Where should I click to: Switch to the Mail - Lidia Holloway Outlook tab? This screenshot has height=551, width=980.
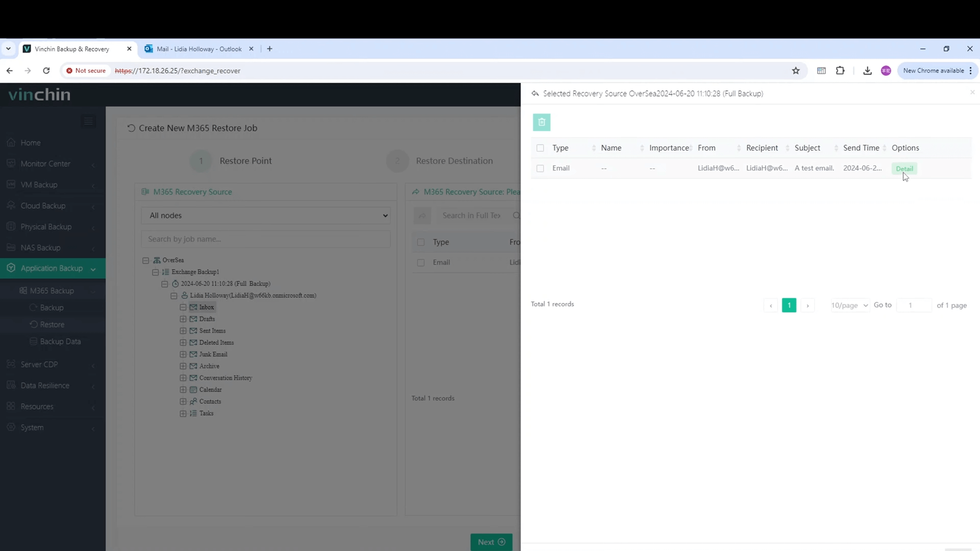coord(199,49)
